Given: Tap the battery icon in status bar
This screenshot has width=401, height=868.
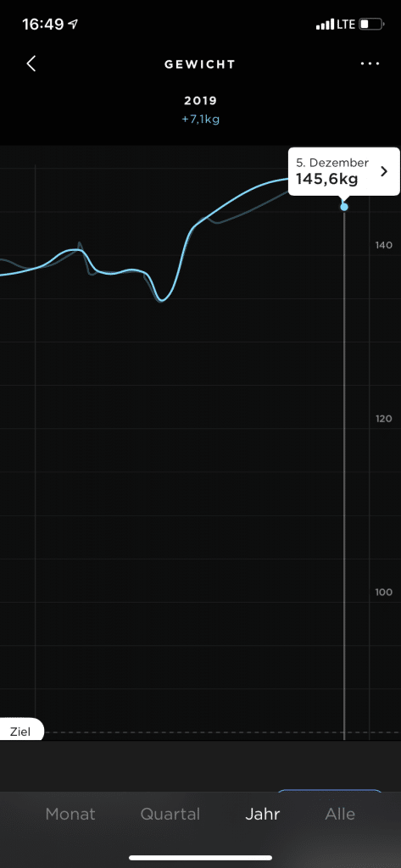Looking at the screenshot, I should [371, 25].
